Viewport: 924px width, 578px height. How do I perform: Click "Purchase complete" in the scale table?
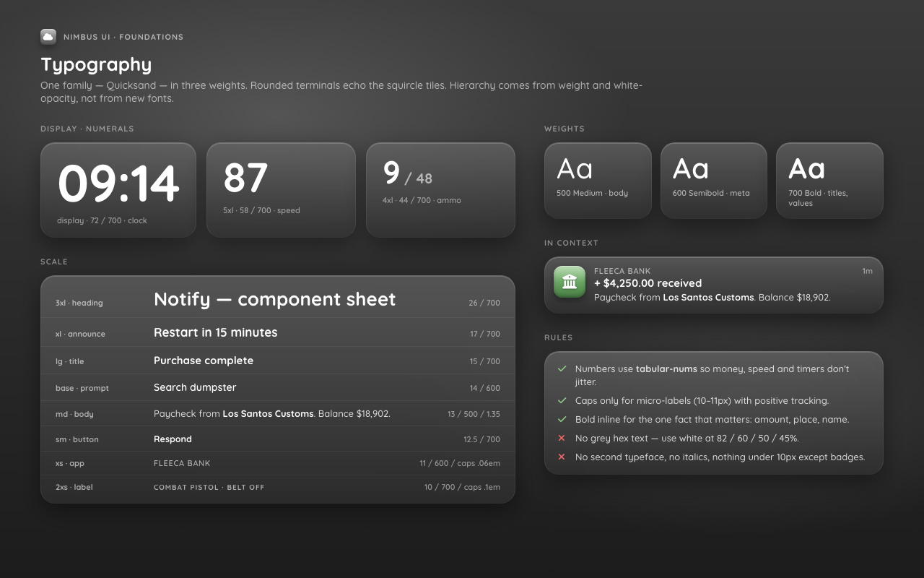pyautogui.click(x=204, y=361)
